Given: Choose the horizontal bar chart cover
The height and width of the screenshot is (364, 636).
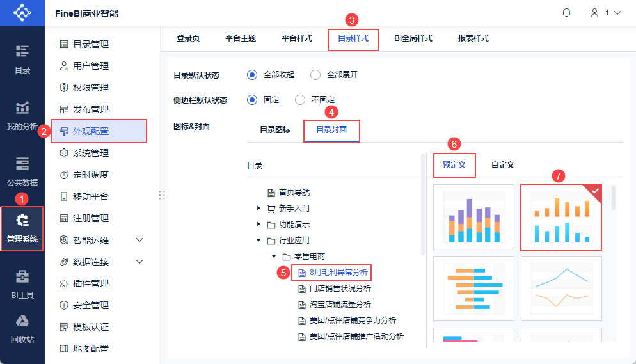Looking at the screenshot, I should 473,289.
